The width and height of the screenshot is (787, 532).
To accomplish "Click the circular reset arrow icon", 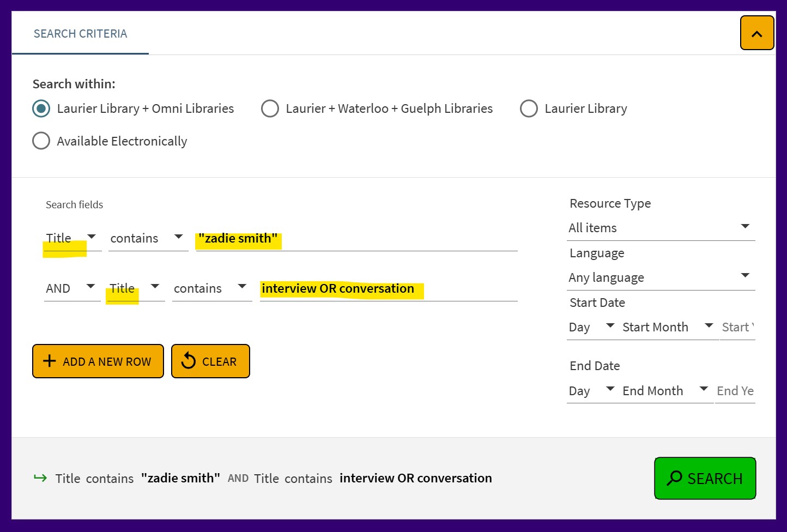I will (188, 361).
